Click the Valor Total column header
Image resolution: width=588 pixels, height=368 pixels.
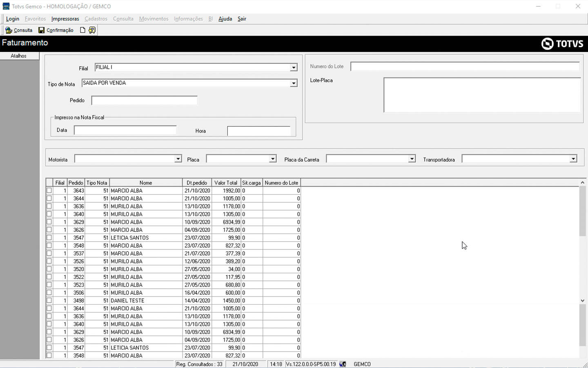tap(225, 183)
